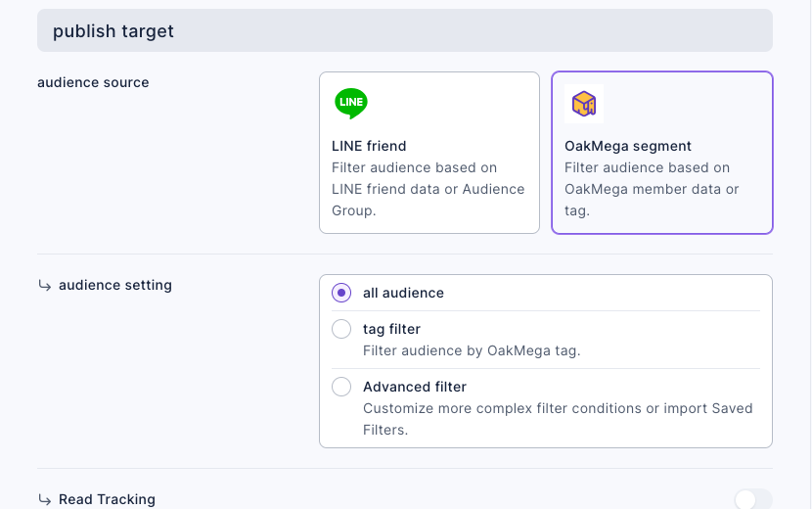Screen dimensions: 812x509
Task: Click the 'Customize more complex filter conditions' description
Action: [x=558, y=419]
